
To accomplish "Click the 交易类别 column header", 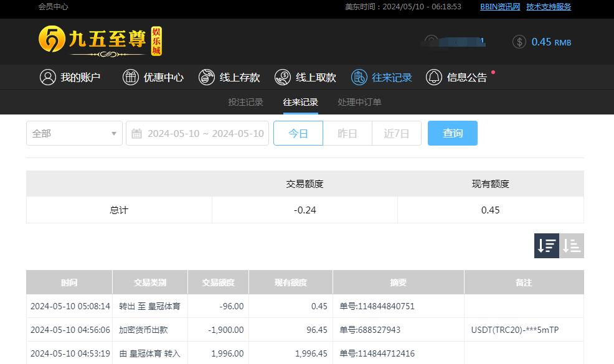I will pos(150,282).
